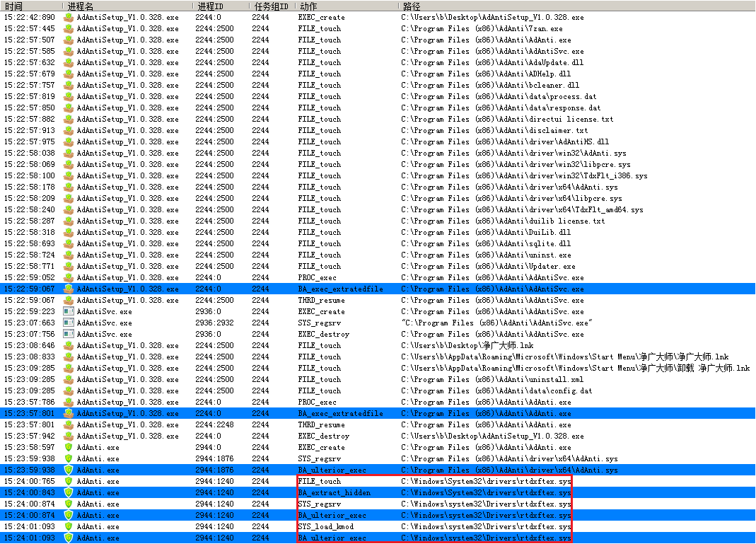Viewport: 756px width, 544px height.
Task: Select process name AdAnti.exe at 15:23:58:597
Action: [98, 447]
